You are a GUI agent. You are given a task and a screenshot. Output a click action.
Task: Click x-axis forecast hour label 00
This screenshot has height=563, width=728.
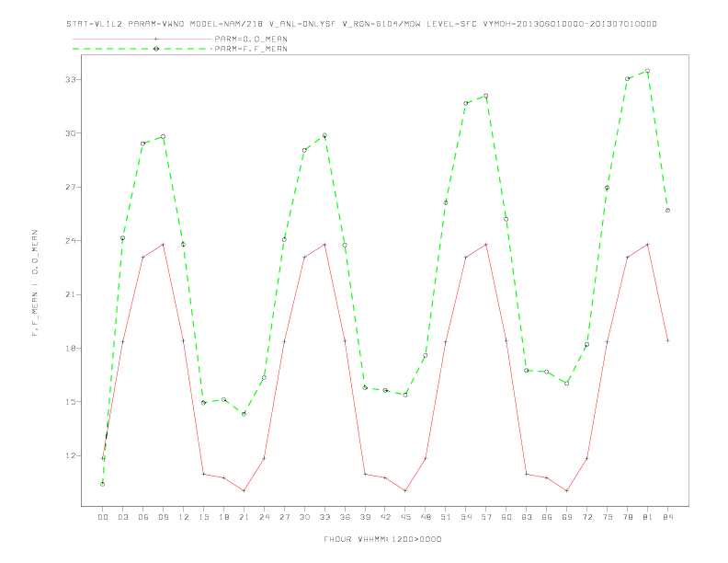(x=103, y=517)
